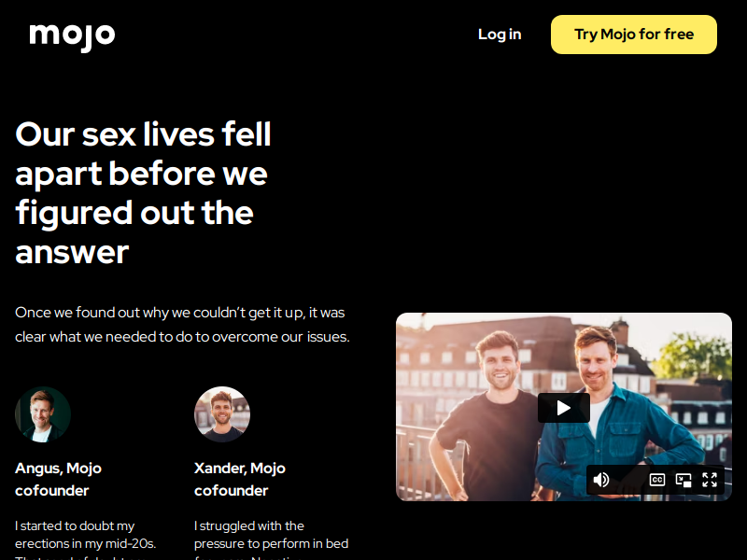
Task: Click the video controls bar background
Action: coord(628,480)
